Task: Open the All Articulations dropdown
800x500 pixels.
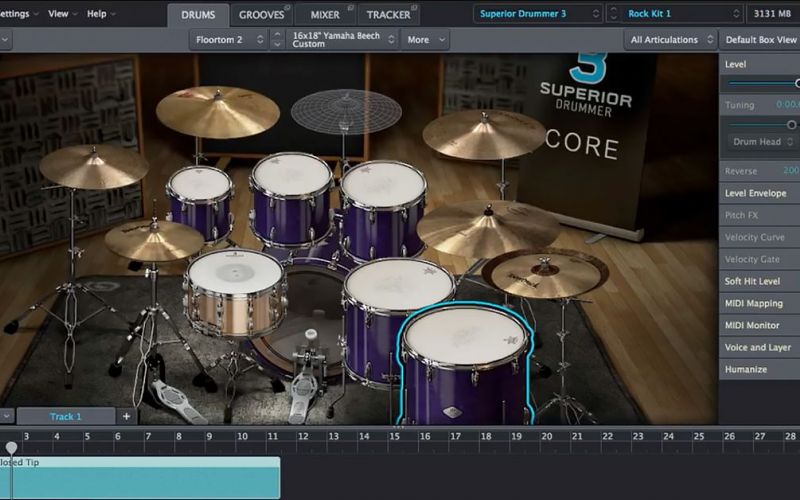Action: tap(671, 40)
